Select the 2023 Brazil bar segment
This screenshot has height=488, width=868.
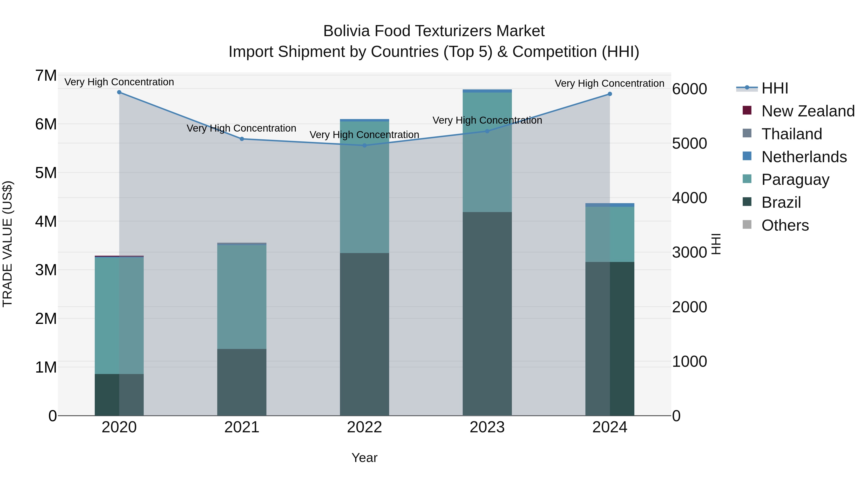pyautogui.click(x=487, y=314)
